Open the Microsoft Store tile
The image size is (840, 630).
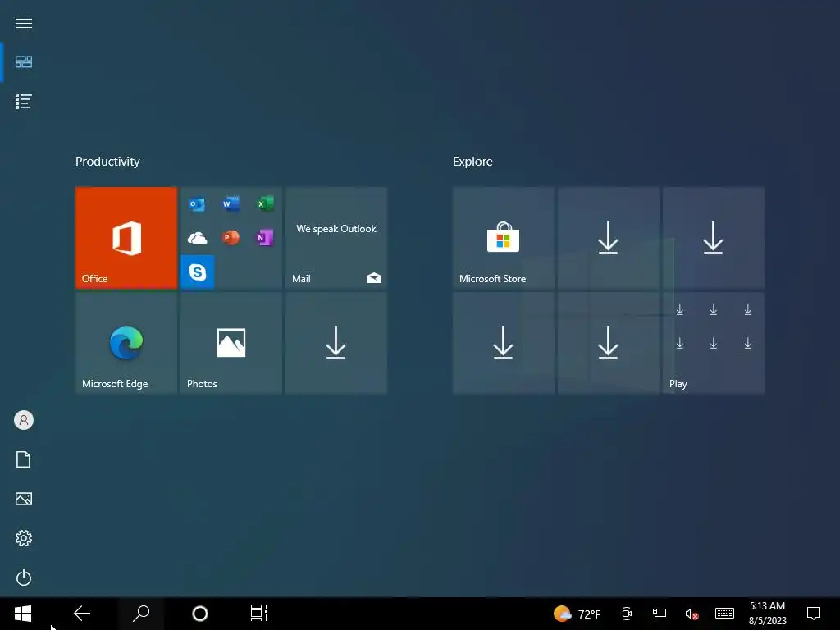pyautogui.click(x=503, y=237)
